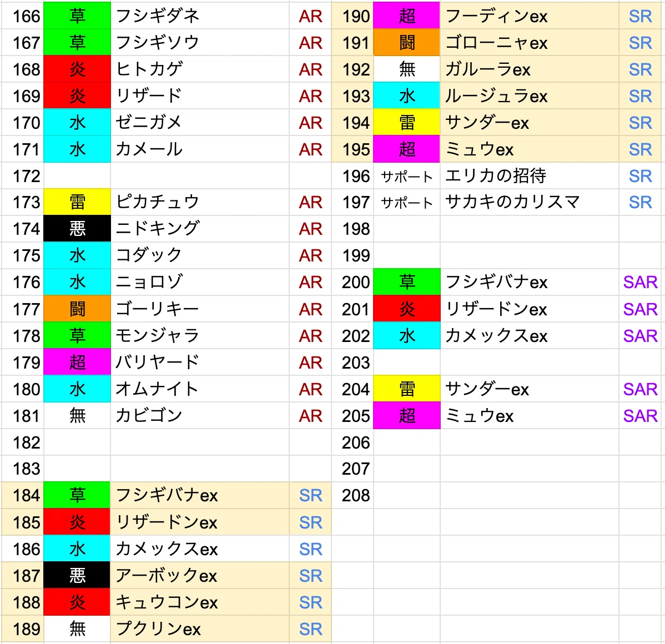Select the フーディンex cell

(x=530, y=16)
